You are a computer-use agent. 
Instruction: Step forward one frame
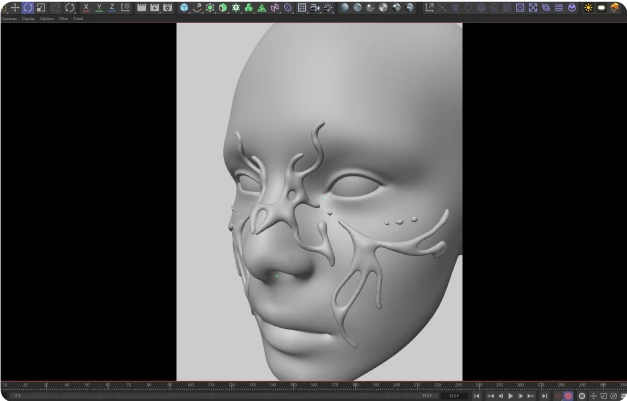[521, 396]
